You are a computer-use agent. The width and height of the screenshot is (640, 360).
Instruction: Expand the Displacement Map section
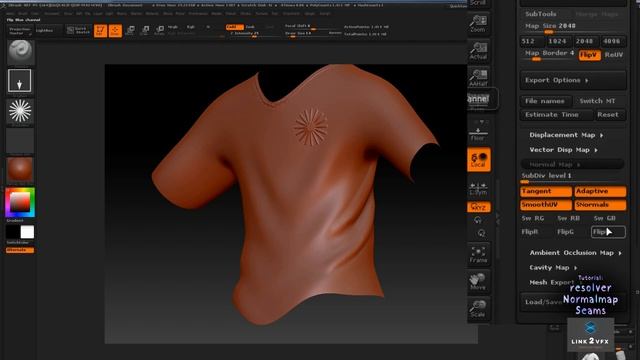[x=566, y=135]
